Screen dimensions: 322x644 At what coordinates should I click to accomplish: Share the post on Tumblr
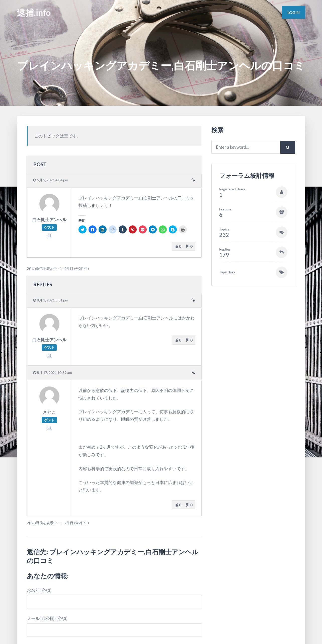123,229
